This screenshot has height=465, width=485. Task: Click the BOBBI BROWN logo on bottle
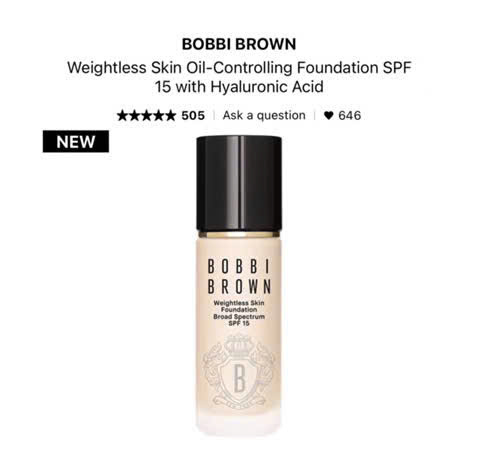tap(239, 277)
